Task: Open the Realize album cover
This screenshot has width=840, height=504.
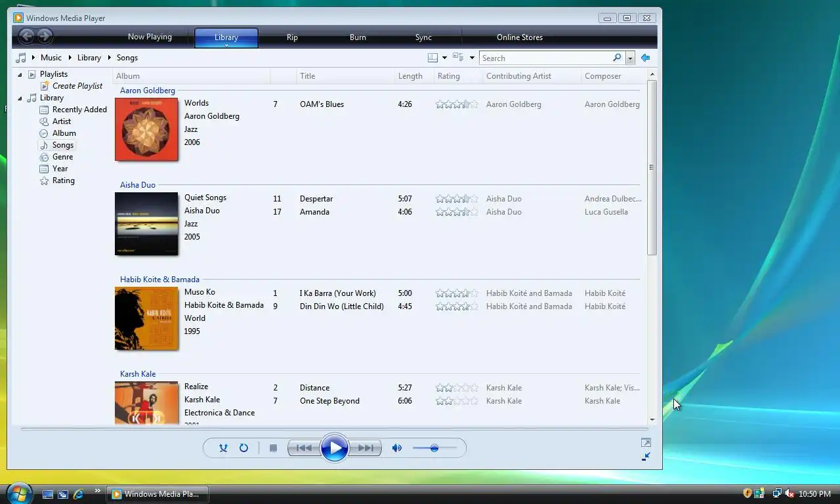Action: 146,403
